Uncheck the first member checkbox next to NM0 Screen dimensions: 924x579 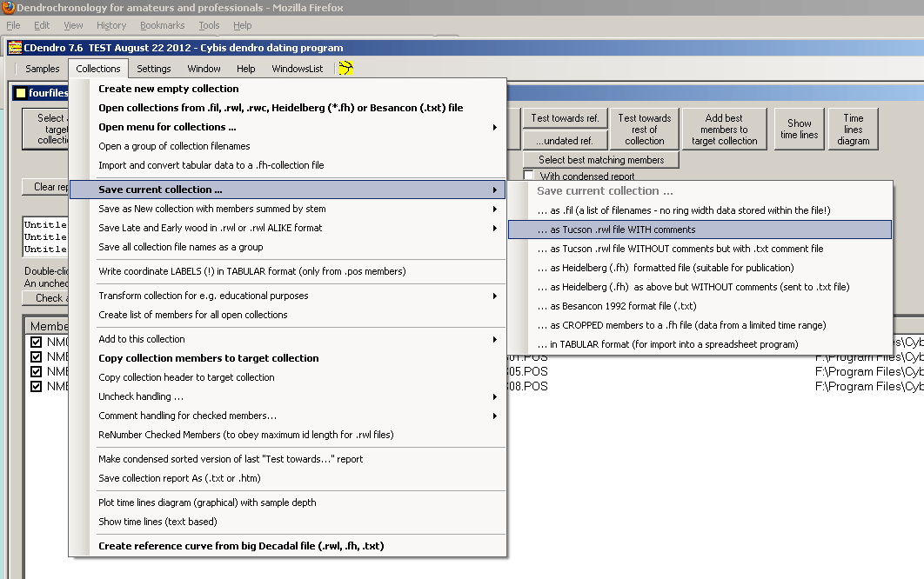point(36,342)
